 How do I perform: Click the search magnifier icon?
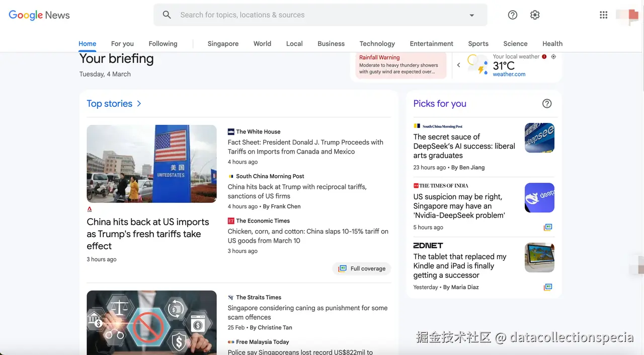[x=167, y=15]
